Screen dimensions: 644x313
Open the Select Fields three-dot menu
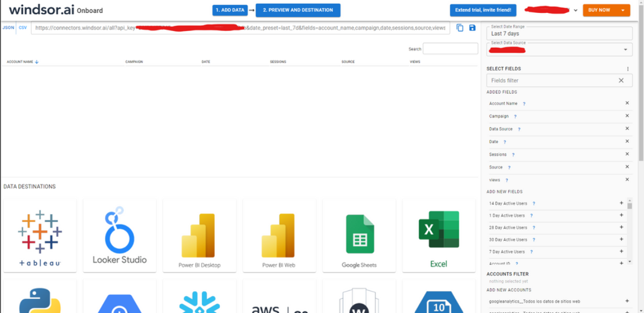[628, 69]
